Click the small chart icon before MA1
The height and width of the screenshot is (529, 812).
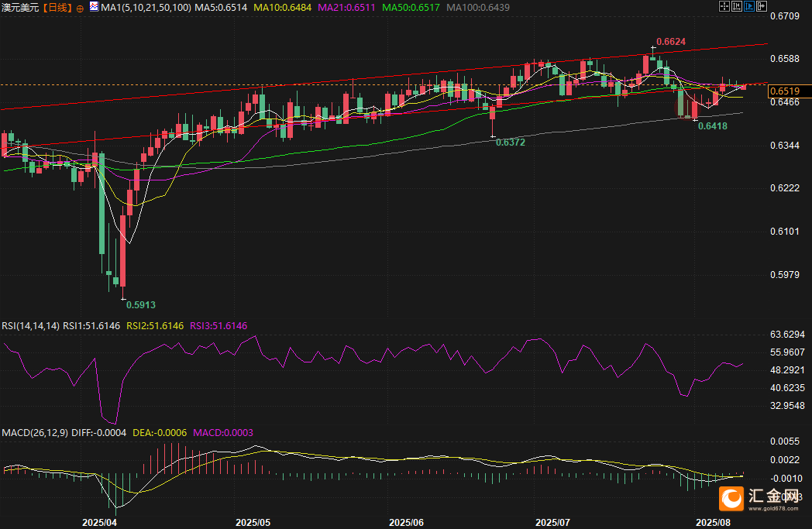click(94, 7)
